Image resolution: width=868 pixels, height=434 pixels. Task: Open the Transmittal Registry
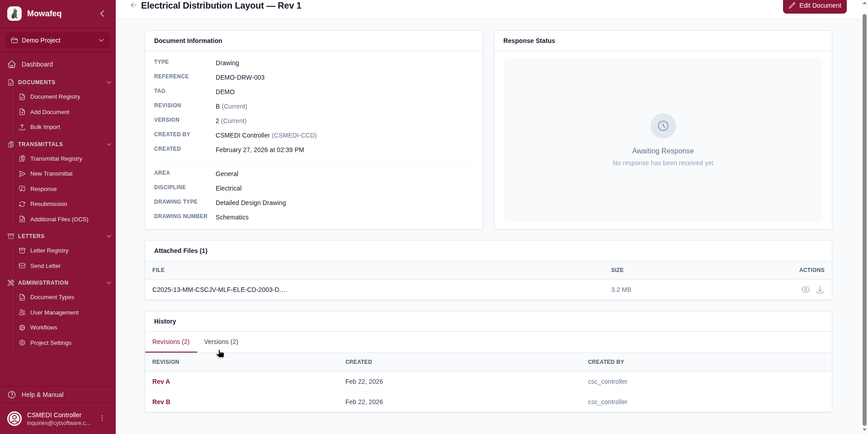pos(56,158)
